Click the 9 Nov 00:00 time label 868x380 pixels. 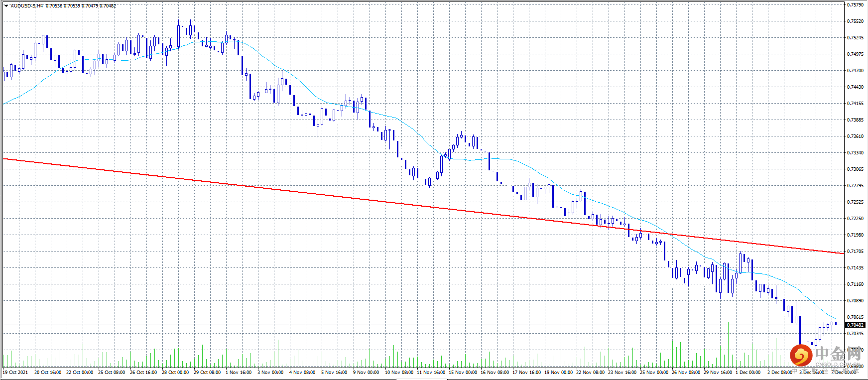(x=366, y=373)
